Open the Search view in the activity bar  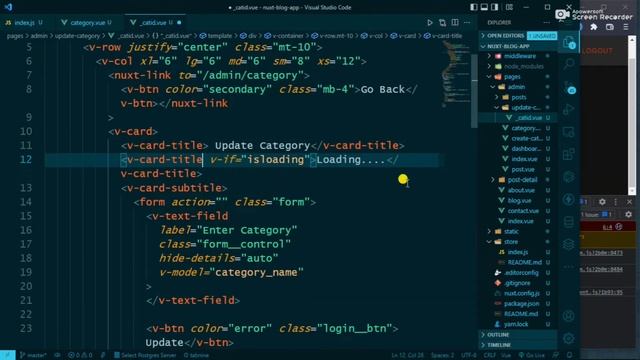point(569,63)
